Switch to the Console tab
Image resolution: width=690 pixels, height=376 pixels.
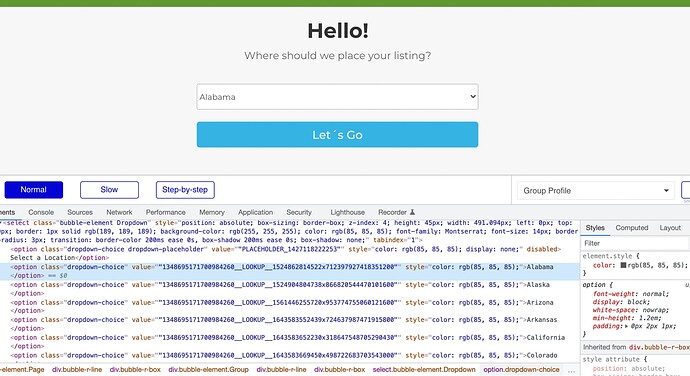click(x=41, y=212)
